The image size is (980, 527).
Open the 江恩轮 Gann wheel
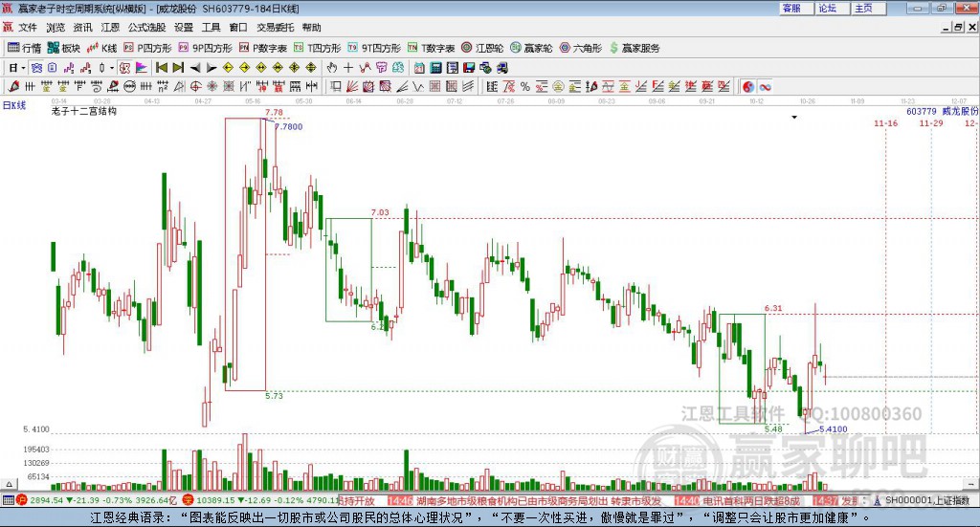tap(482, 48)
